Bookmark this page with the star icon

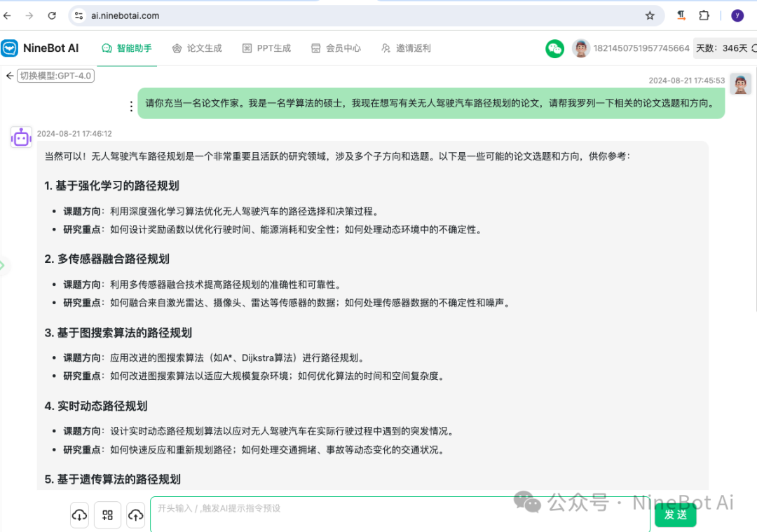(x=650, y=15)
